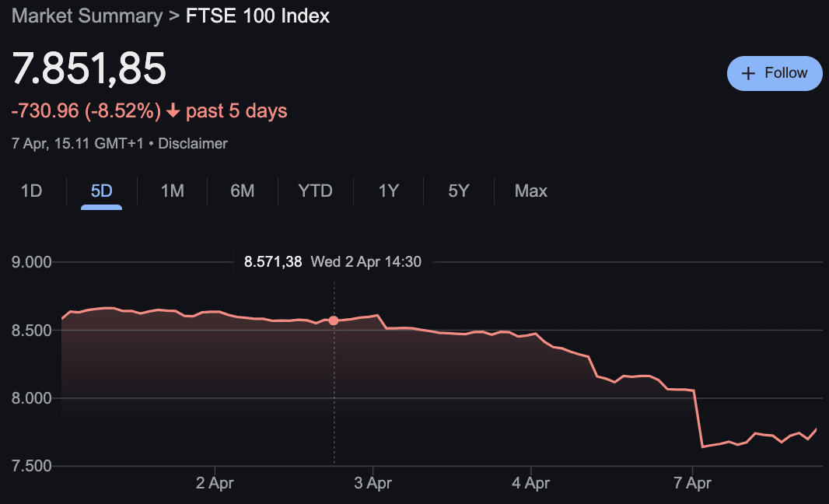The image size is (829, 504).
Task: View the 1Y chart range
Action: [387, 191]
